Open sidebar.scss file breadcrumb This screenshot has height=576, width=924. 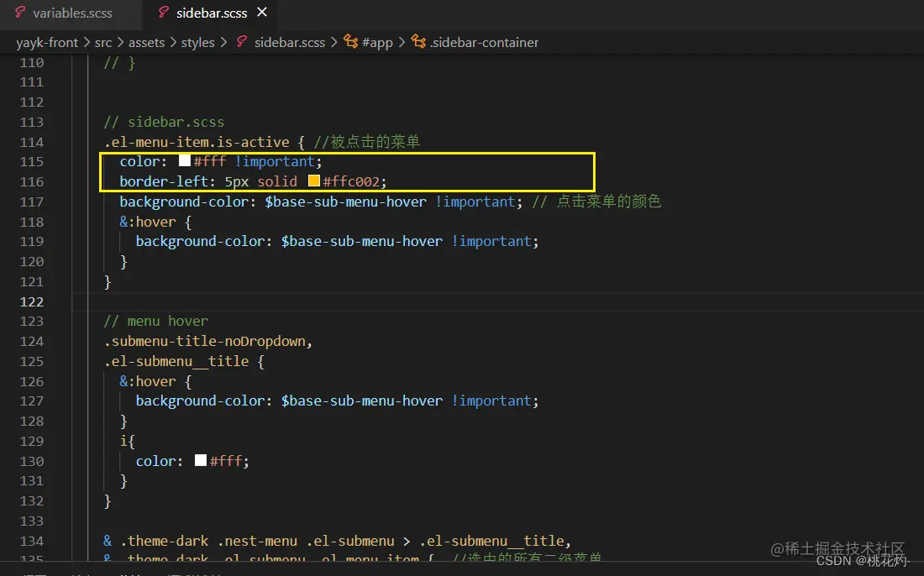289,43
